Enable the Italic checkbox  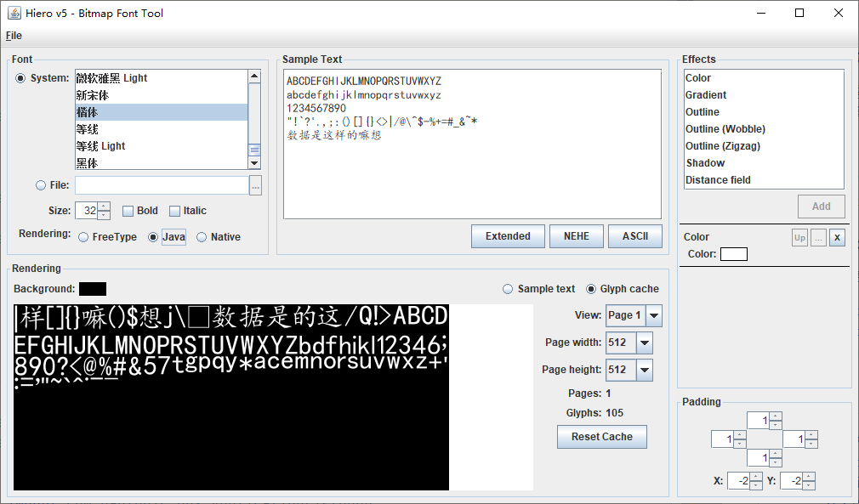pos(175,211)
